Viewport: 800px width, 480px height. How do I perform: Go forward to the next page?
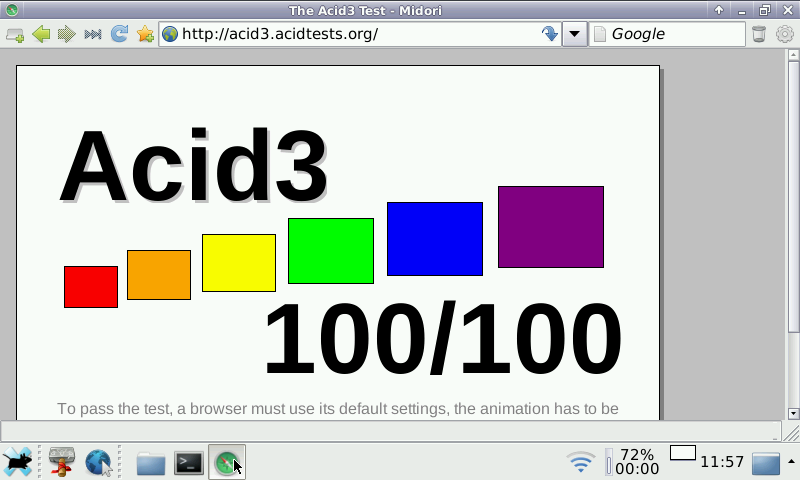click(67, 34)
